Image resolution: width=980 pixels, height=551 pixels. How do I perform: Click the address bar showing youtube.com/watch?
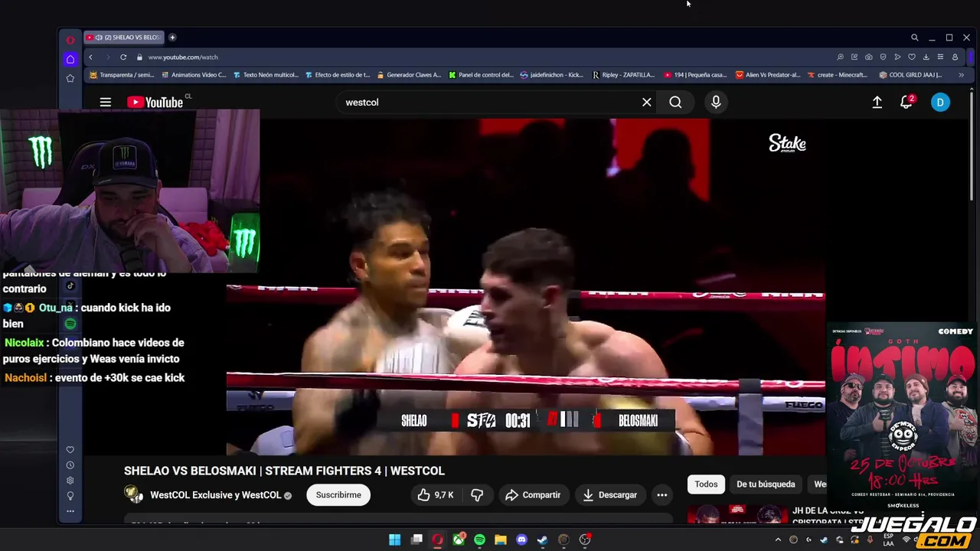[183, 57]
